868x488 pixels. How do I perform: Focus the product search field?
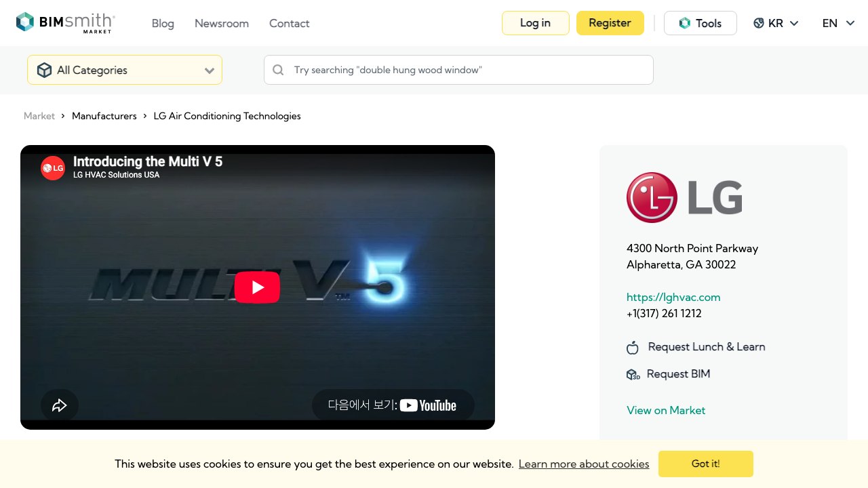458,70
